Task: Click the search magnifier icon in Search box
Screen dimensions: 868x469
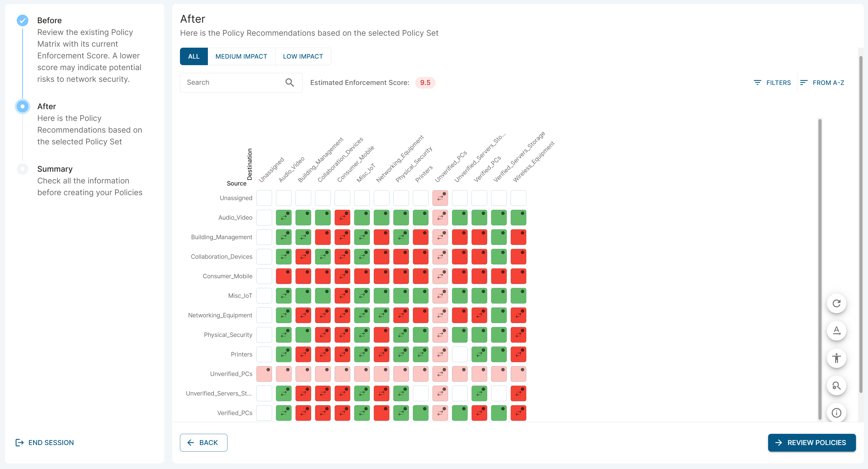Action: point(290,83)
